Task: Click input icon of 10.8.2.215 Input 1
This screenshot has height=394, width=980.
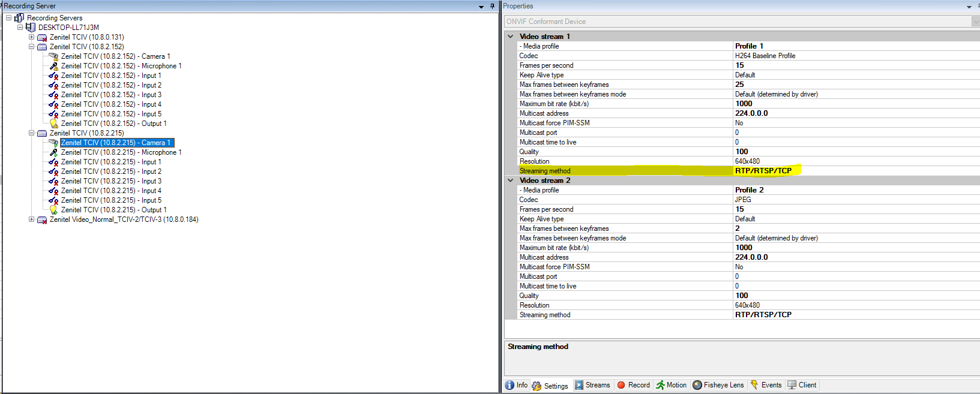Action: (53, 162)
